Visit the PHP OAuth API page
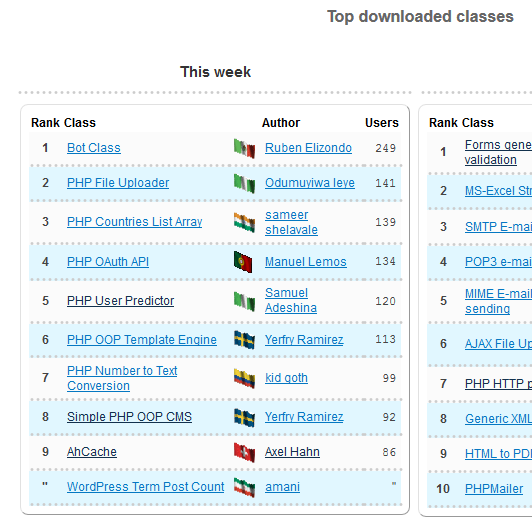 pos(108,262)
